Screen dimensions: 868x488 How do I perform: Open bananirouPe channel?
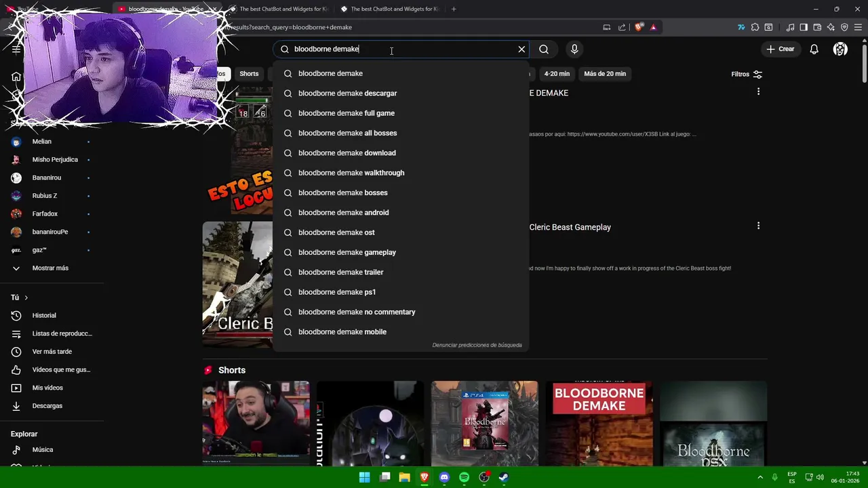point(51,232)
